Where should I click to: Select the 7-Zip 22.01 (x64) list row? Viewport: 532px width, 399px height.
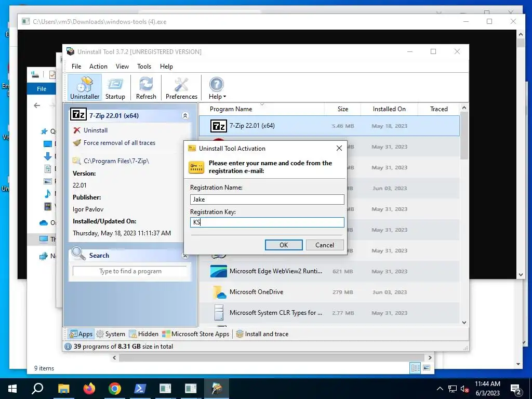click(329, 126)
